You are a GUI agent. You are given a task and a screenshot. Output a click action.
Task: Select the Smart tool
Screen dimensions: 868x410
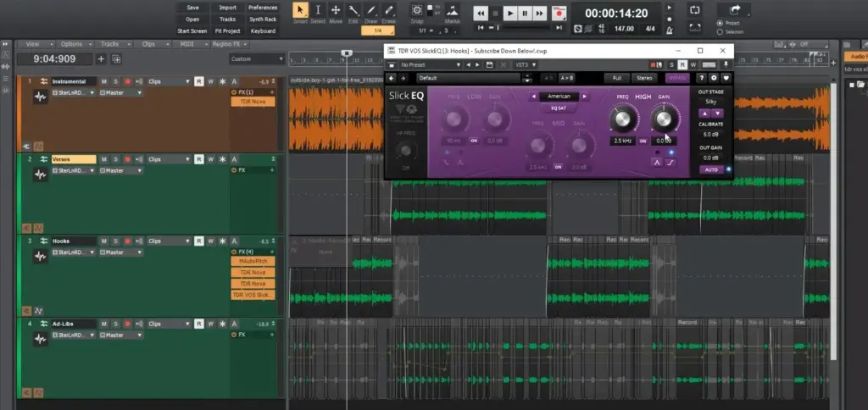click(300, 10)
